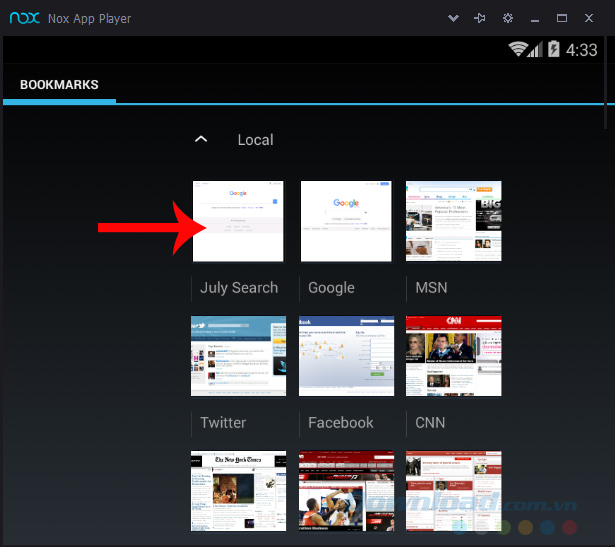Open the MSN bookmark thumbnail
The image size is (615, 547).
(453, 221)
